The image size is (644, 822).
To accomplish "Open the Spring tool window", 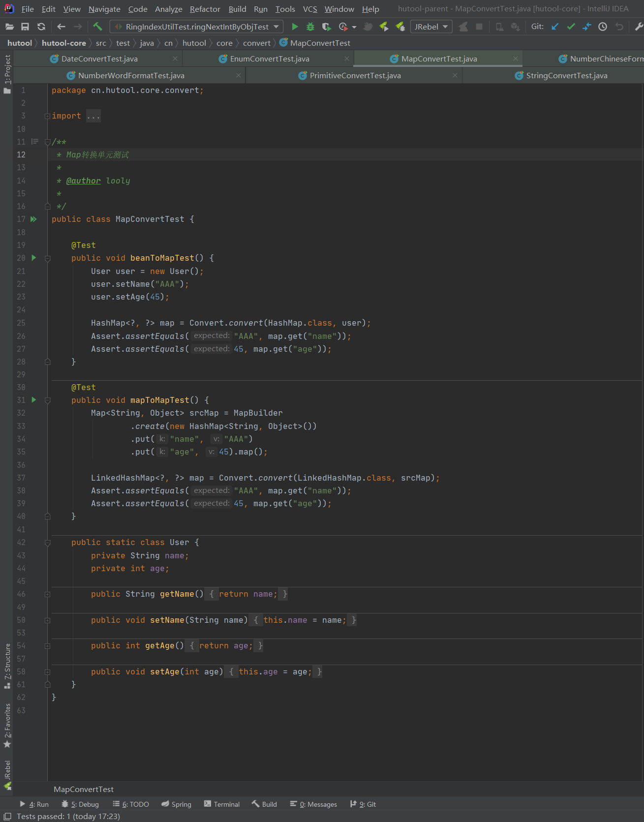I will 176,804.
